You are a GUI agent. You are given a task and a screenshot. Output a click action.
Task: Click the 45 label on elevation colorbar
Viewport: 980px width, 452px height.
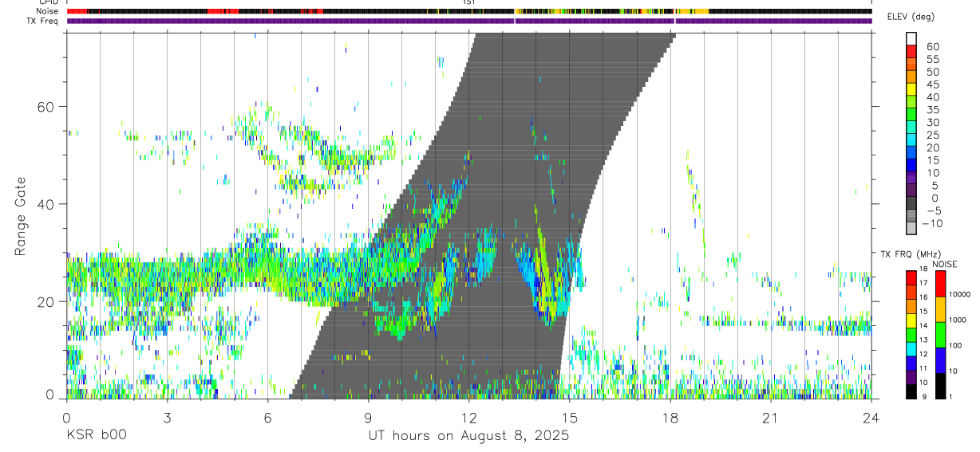click(931, 85)
